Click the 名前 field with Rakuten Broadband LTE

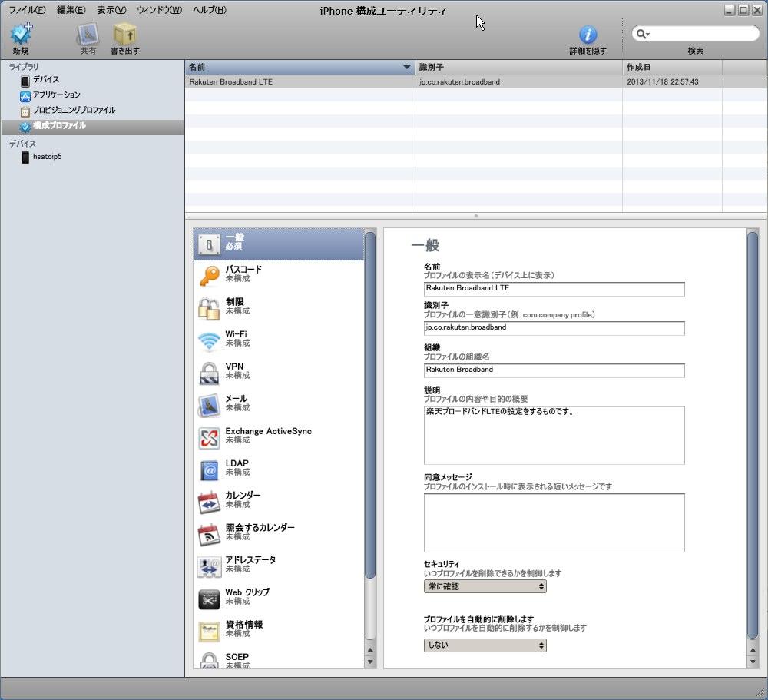click(554, 289)
